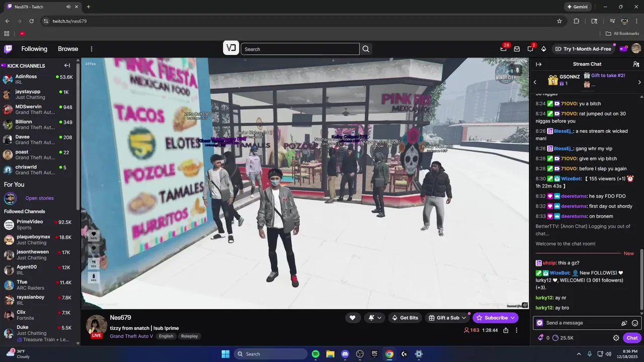Open Gemini button in Chrome
This screenshot has width=644, height=362.
click(x=578, y=7)
